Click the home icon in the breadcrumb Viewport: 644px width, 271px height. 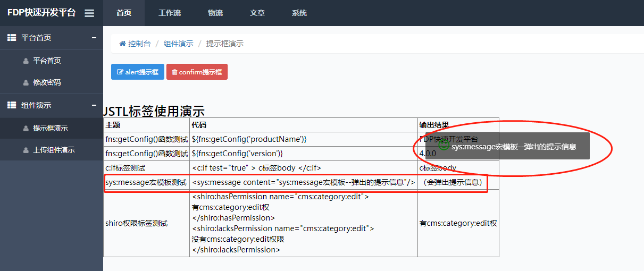[122, 44]
